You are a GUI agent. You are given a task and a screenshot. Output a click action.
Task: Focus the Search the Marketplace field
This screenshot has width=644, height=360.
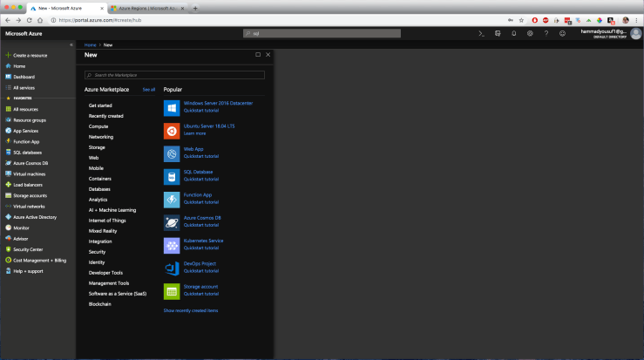174,75
